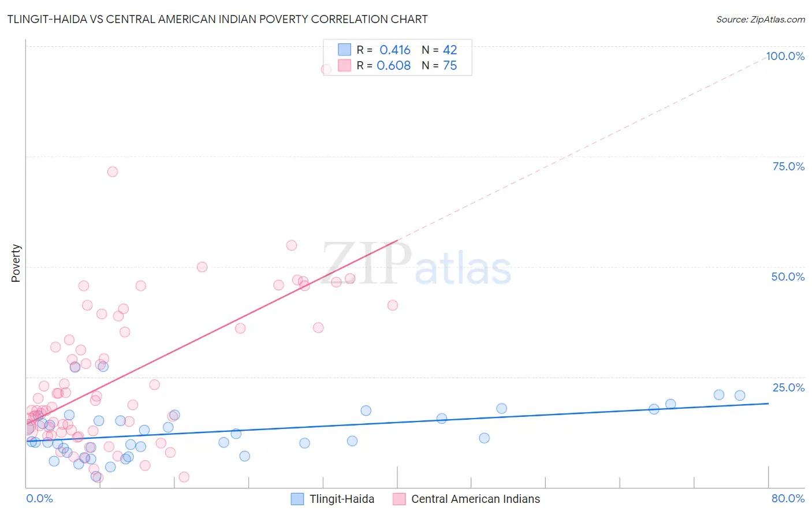Screen dimensions: 812x515
Task: Select the Tlingit-Haida legend label
Action: point(342,499)
